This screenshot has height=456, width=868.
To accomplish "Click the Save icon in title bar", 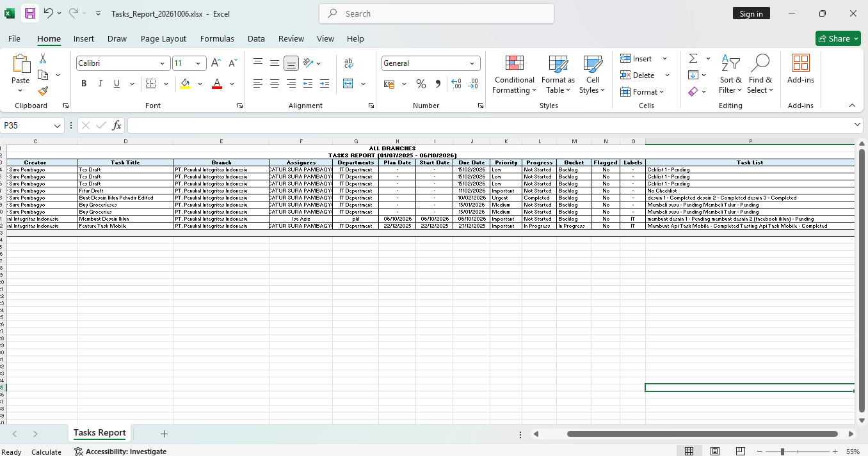I will pos(29,13).
